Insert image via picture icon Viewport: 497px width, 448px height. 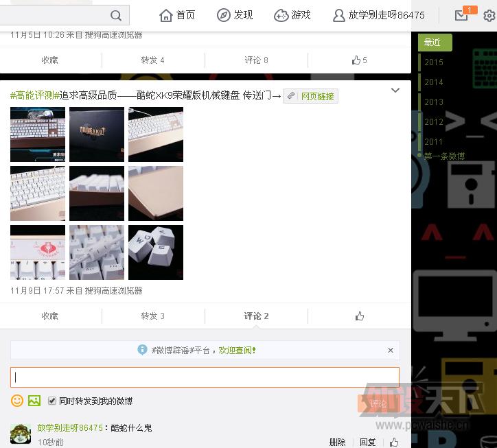[x=34, y=401]
